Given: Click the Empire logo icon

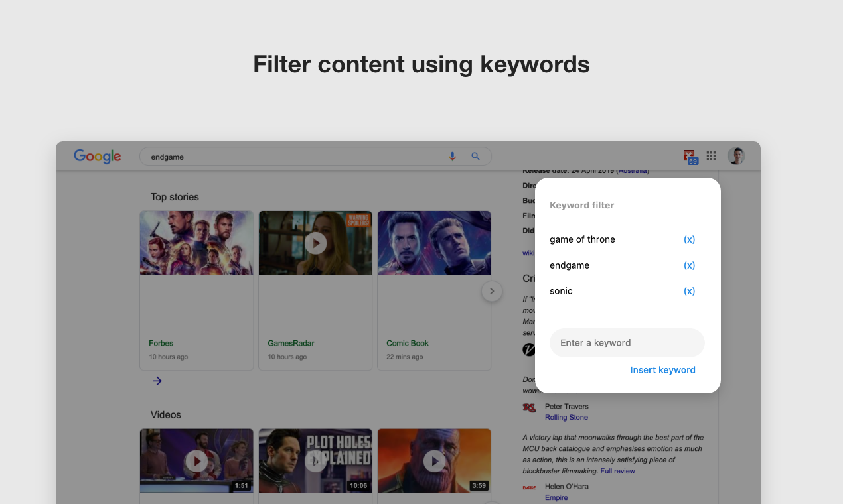Looking at the screenshot, I should 530,487.
